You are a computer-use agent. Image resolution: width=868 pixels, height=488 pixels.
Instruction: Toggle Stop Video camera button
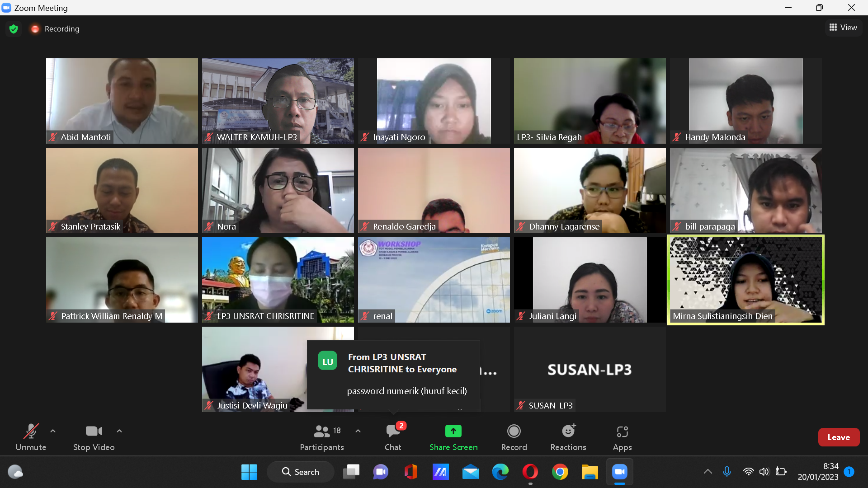click(94, 432)
